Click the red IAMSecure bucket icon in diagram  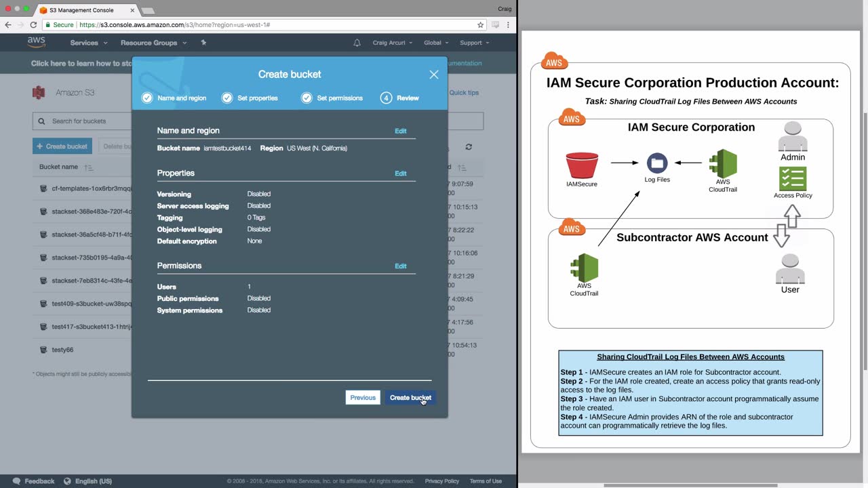(x=582, y=165)
